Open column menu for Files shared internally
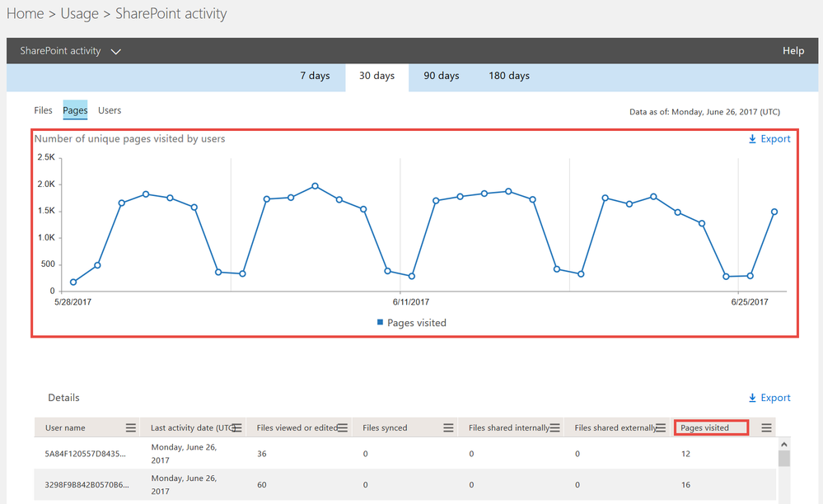823x504 pixels. (554, 428)
